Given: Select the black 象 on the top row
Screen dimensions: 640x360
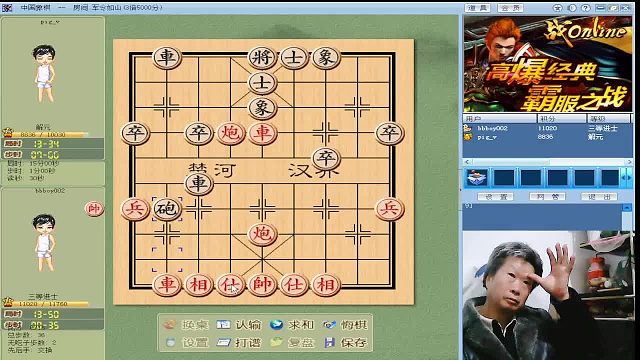Looking at the screenshot, I should coord(326,57).
